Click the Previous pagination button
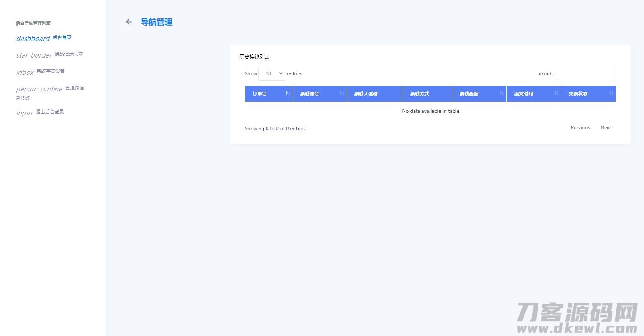Viewport: 644px width, 336px height. (x=580, y=128)
